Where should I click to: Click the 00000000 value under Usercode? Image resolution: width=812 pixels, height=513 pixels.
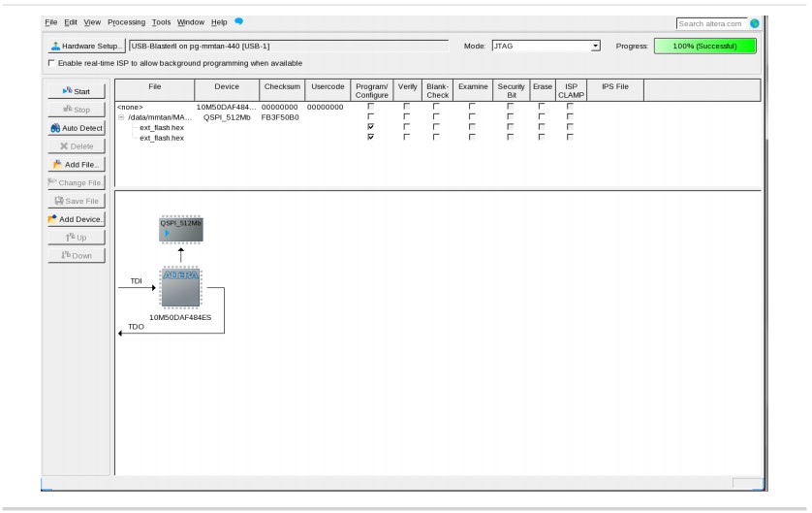pos(326,107)
